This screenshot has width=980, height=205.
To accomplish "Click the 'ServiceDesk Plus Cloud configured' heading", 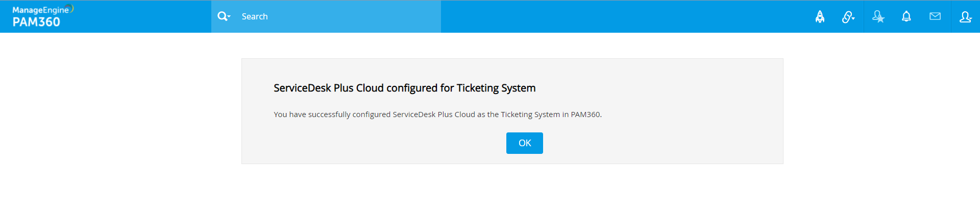I will click(404, 88).
